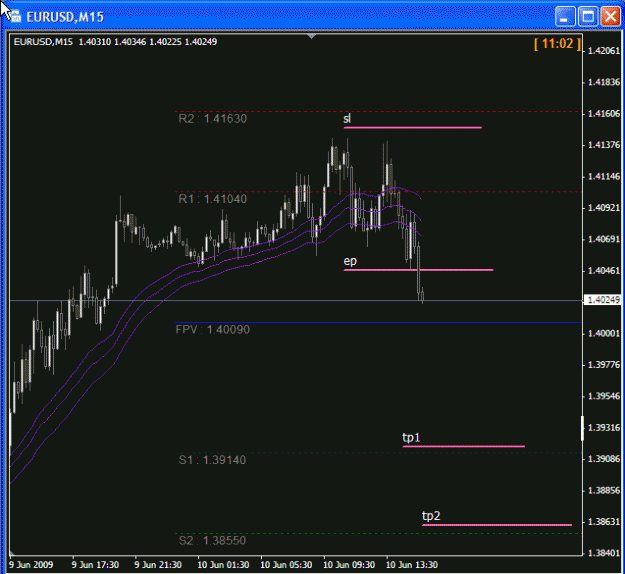The height and width of the screenshot is (574, 625).
Task: Click the blue FPV pivot line
Action: tap(379, 322)
